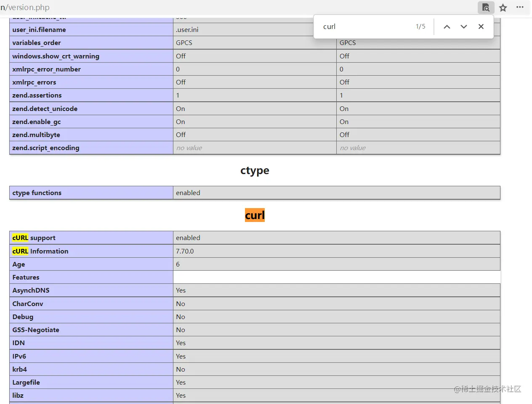Go to previous curl search result
Image resolution: width=532 pixels, height=404 pixels.
[447, 26]
